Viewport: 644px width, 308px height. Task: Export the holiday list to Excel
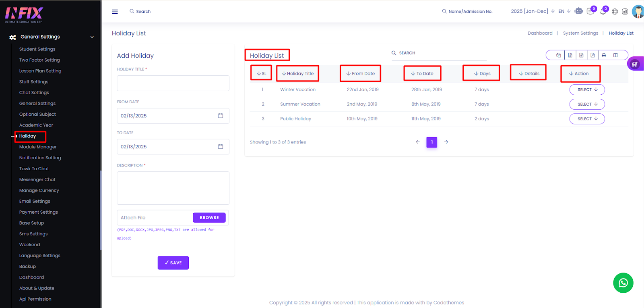(x=570, y=55)
